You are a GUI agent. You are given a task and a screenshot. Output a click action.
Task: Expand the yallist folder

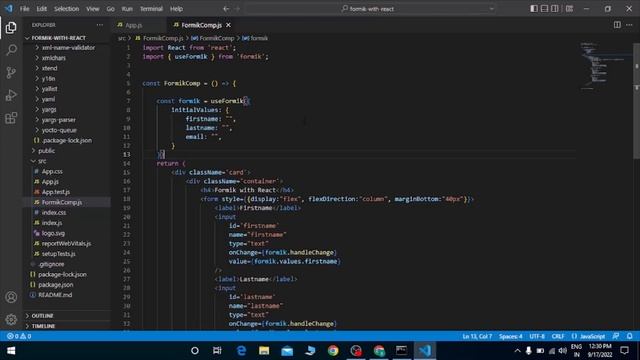[49, 89]
